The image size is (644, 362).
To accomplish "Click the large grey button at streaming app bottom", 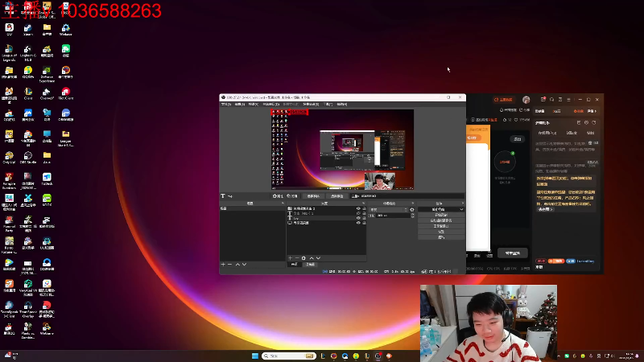I will (x=513, y=253).
